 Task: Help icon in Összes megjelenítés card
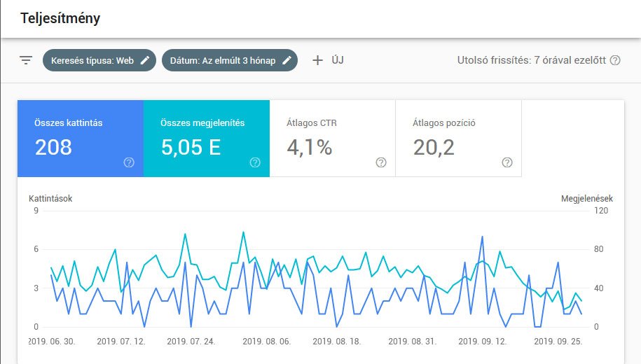point(255,162)
